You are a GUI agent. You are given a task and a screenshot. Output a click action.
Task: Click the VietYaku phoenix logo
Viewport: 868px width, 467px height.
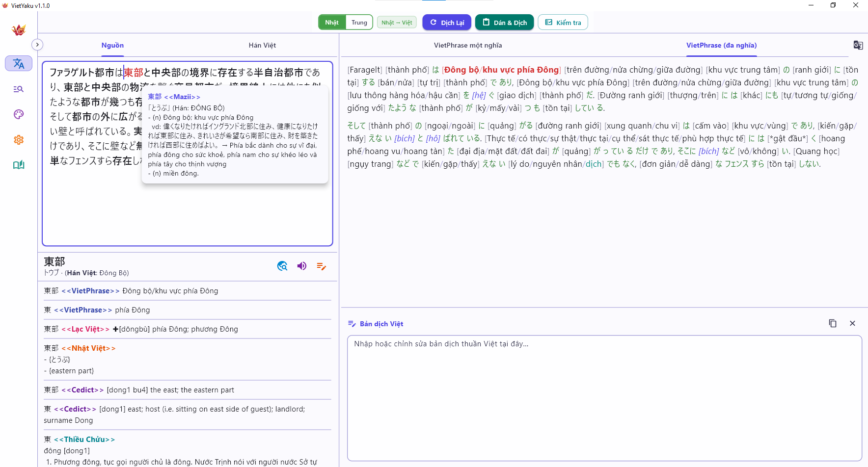19,30
